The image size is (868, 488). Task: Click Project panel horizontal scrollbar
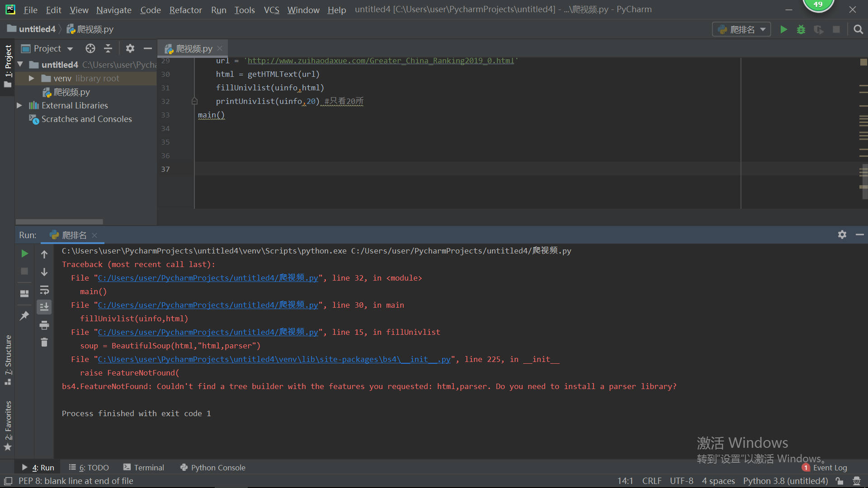59,222
